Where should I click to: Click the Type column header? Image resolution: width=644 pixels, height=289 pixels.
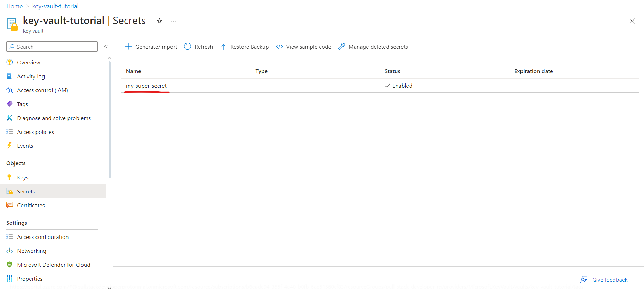(x=261, y=71)
